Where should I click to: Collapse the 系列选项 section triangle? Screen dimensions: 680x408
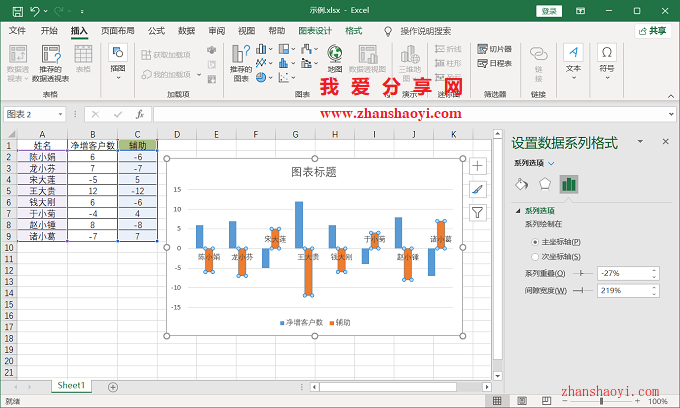point(517,211)
